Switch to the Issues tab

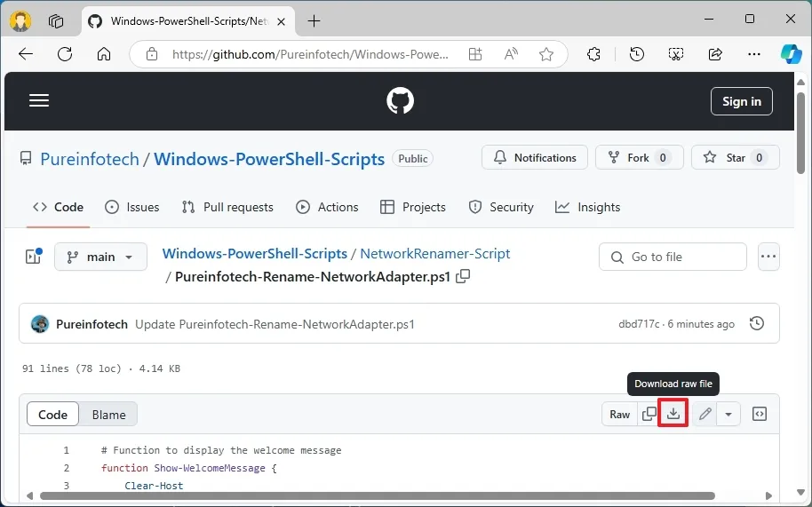[x=132, y=207]
